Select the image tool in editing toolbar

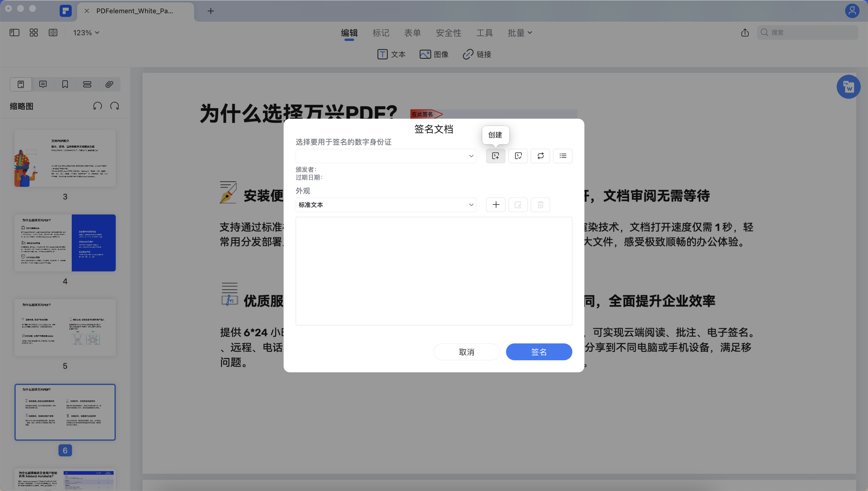(x=434, y=54)
